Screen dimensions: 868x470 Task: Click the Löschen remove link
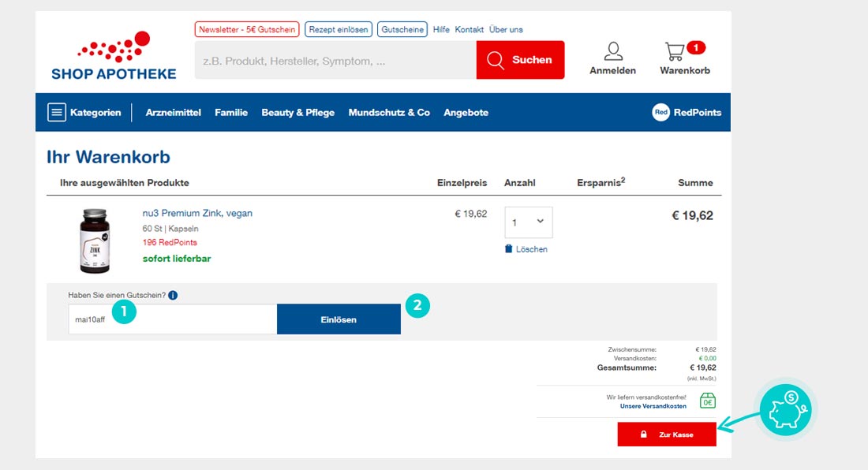(x=531, y=249)
